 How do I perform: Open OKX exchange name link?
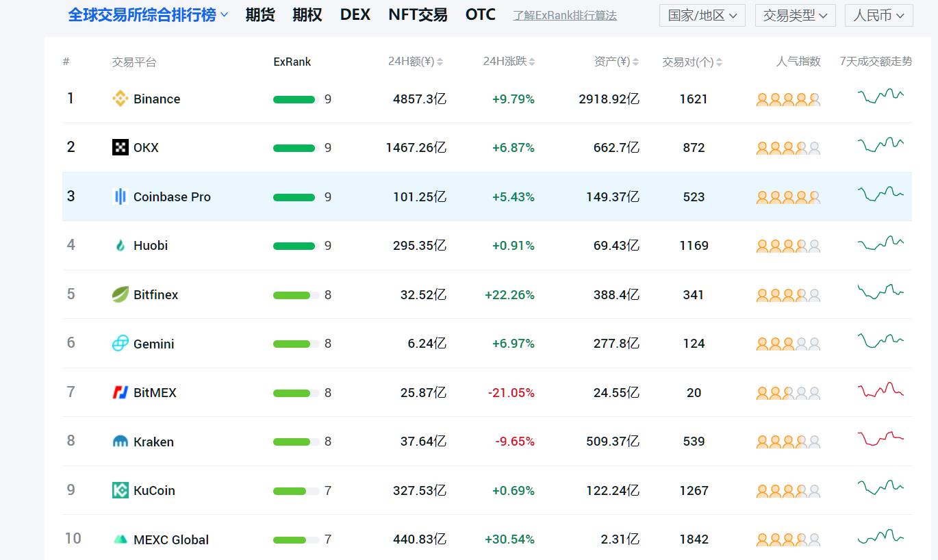[146, 147]
